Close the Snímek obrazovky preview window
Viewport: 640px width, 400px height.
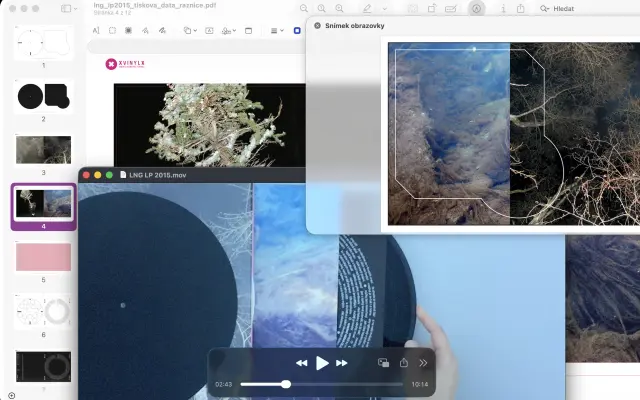[317, 25]
